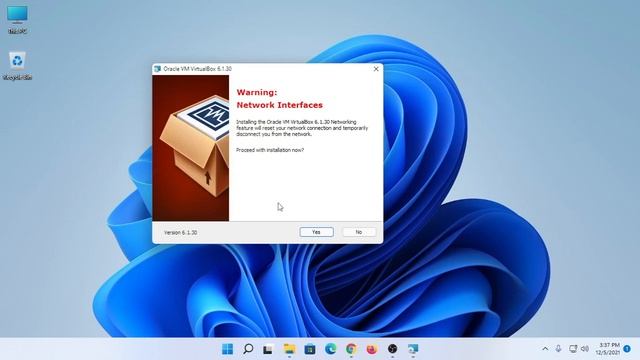Click the 'Network Interfaces' heading
Viewport: 640px width, 360px height.
point(280,105)
